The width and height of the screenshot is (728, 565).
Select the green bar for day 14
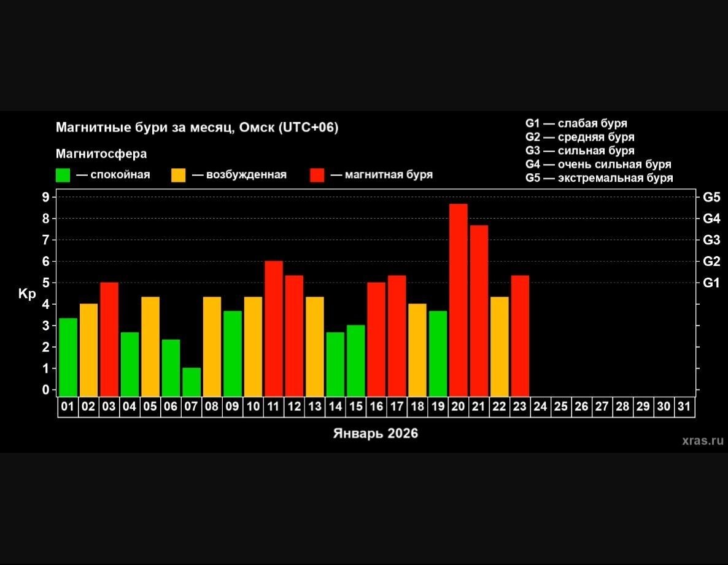pos(335,364)
